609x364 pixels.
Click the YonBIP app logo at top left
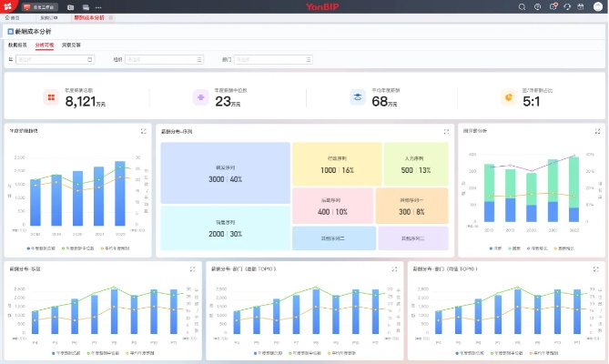click(x=7, y=6)
